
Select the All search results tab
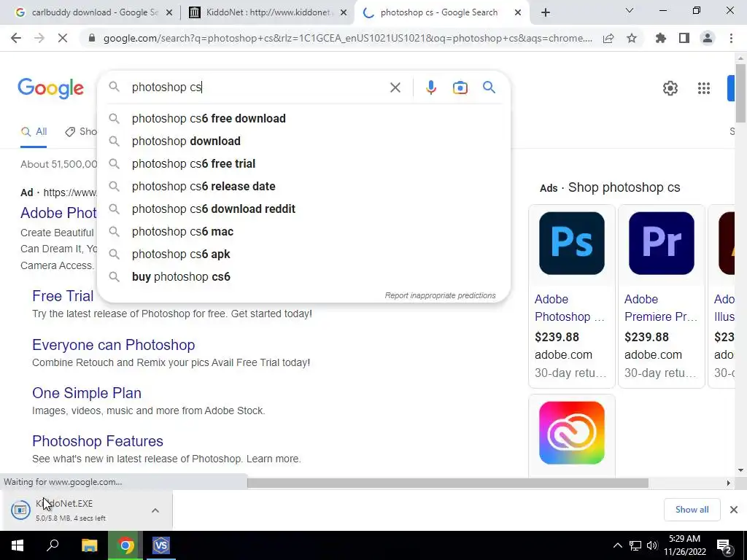tap(34, 132)
